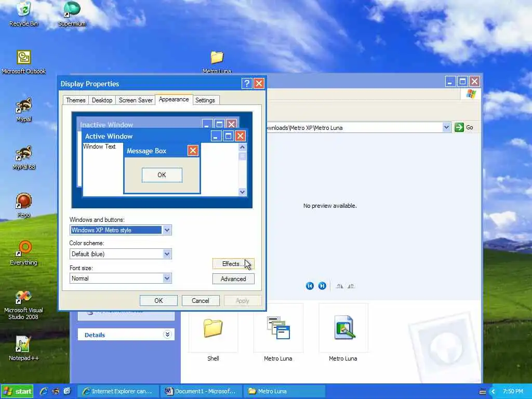Click the keyboard icon in system tray
Screen dimensions: 532x399
[483, 392]
